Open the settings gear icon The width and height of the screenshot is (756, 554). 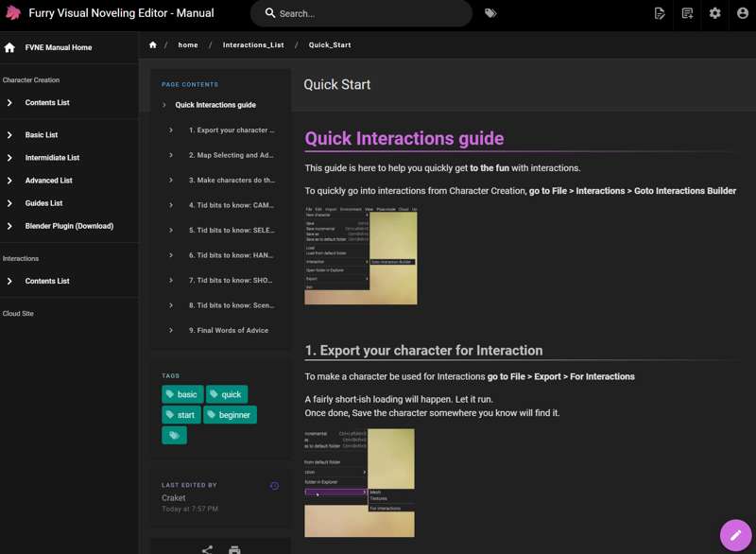[714, 13]
